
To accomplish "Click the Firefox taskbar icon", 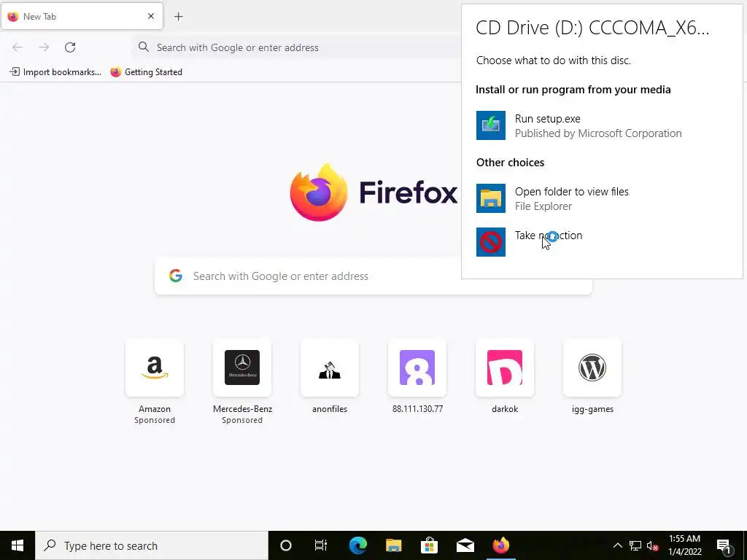I will 500,545.
